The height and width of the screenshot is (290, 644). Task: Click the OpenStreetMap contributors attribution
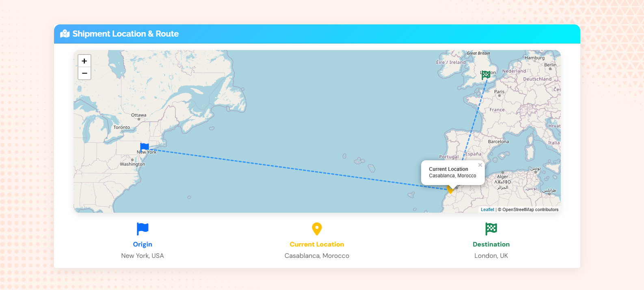click(x=530, y=210)
